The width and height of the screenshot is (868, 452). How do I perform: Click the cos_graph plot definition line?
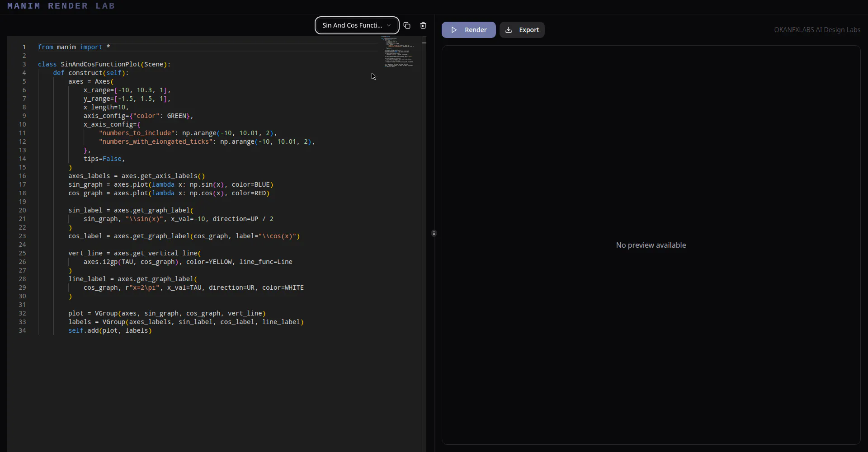(x=169, y=193)
